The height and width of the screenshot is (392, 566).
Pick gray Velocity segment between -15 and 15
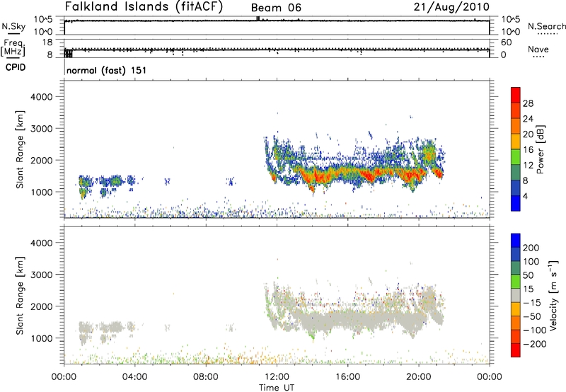point(516,295)
